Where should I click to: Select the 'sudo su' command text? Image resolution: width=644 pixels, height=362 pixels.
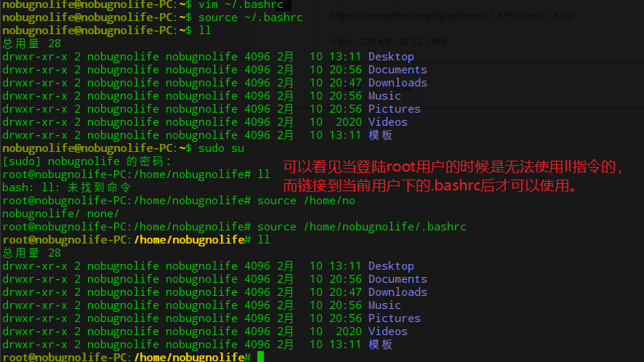pos(222,148)
